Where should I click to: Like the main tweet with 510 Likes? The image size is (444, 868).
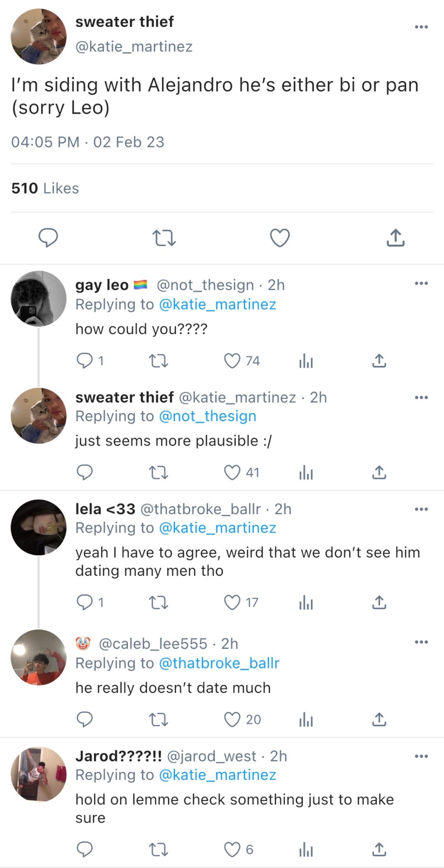click(280, 238)
